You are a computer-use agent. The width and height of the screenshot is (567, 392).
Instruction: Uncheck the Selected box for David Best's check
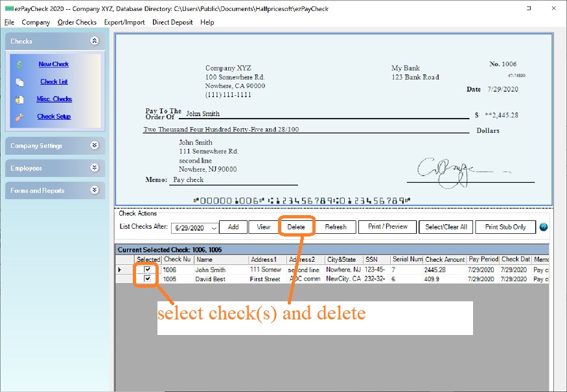147,279
